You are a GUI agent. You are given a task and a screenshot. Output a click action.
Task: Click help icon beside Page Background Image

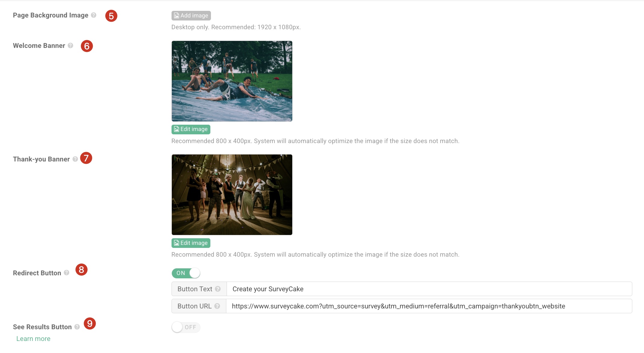(x=94, y=15)
